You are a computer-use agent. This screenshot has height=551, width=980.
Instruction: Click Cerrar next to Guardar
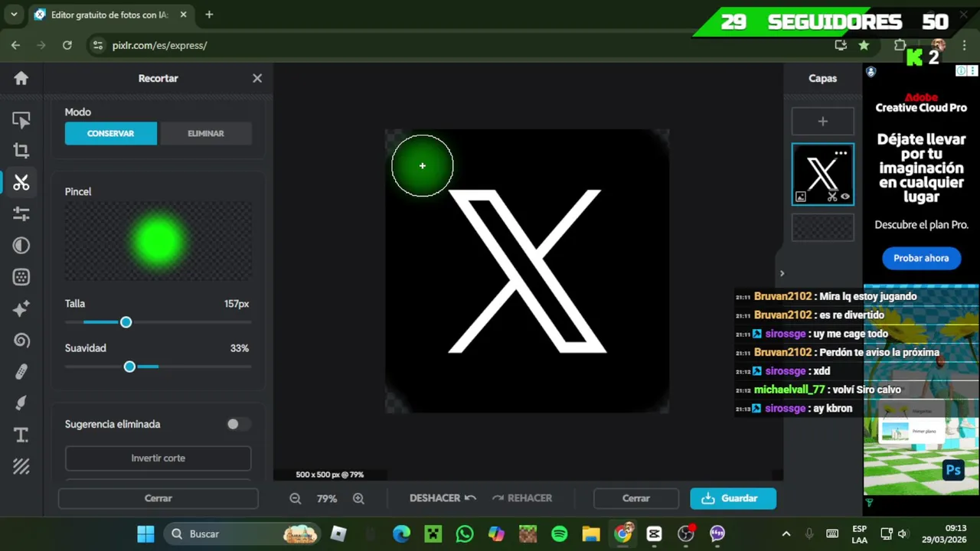[x=635, y=498]
